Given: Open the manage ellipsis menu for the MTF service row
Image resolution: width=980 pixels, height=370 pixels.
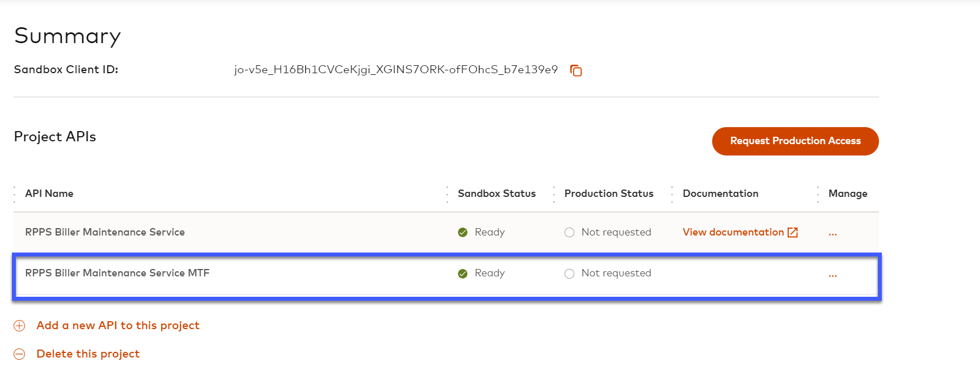Looking at the screenshot, I should point(832,275).
